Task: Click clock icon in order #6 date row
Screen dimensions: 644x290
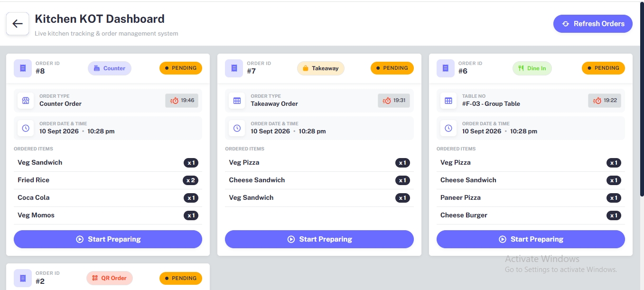Action: tap(448, 128)
